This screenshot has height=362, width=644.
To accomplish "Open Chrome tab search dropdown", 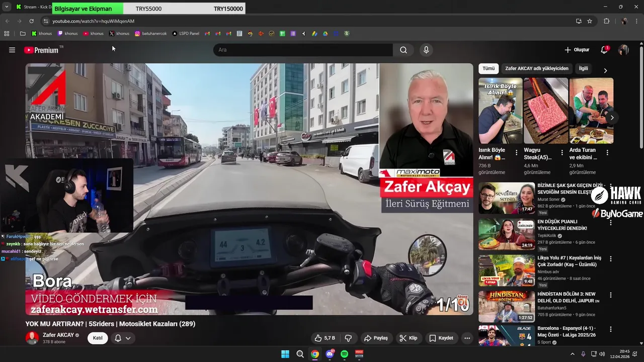I will click(7, 7).
